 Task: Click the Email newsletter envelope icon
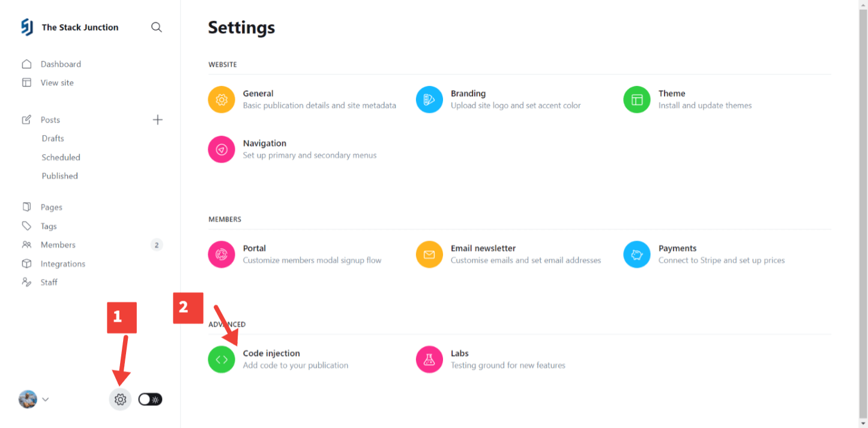coord(429,255)
